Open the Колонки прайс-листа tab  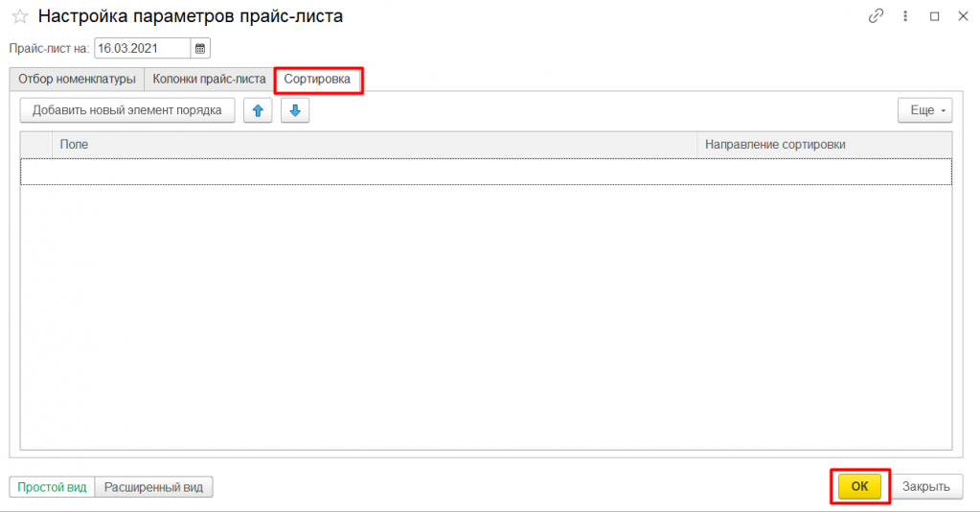click(x=209, y=80)
